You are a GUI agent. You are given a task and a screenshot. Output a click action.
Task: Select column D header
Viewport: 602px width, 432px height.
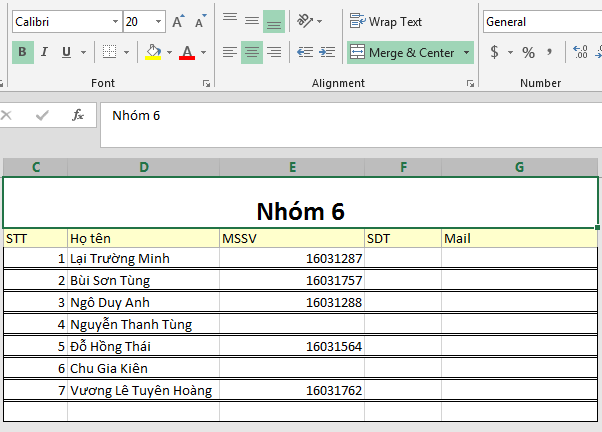click(144, 167)
